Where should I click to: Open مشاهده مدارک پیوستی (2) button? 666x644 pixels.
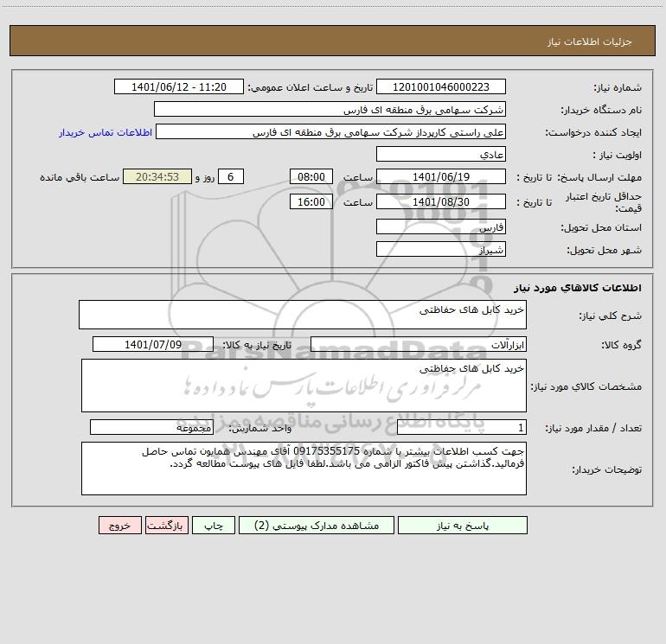317,525
